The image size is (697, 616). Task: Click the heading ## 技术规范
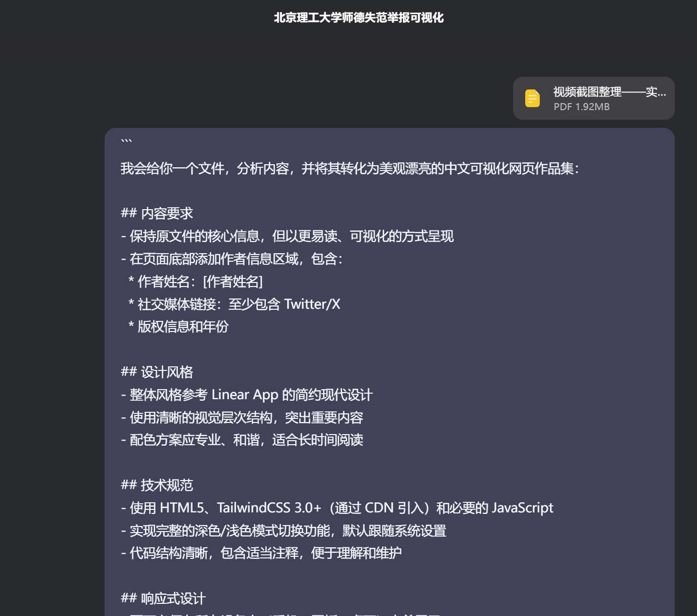tap(157, 485)
